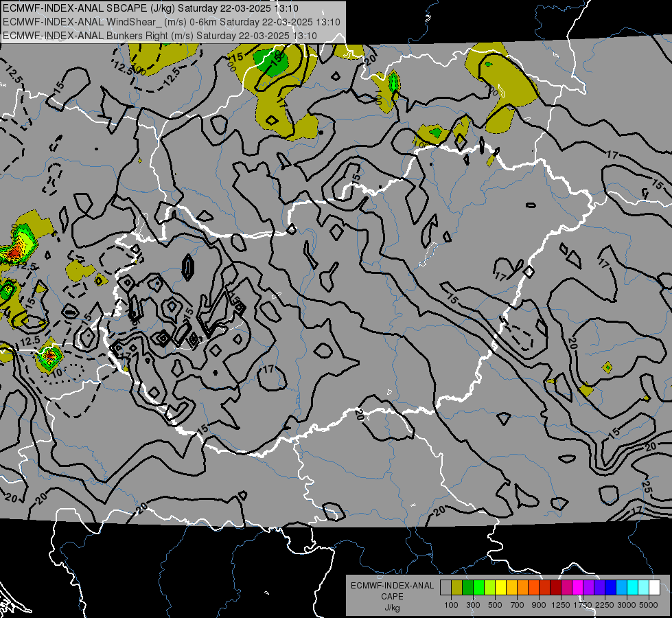Click the white last swatch in the CAPE legend
The image size is (672, 618).
[654, 588]
